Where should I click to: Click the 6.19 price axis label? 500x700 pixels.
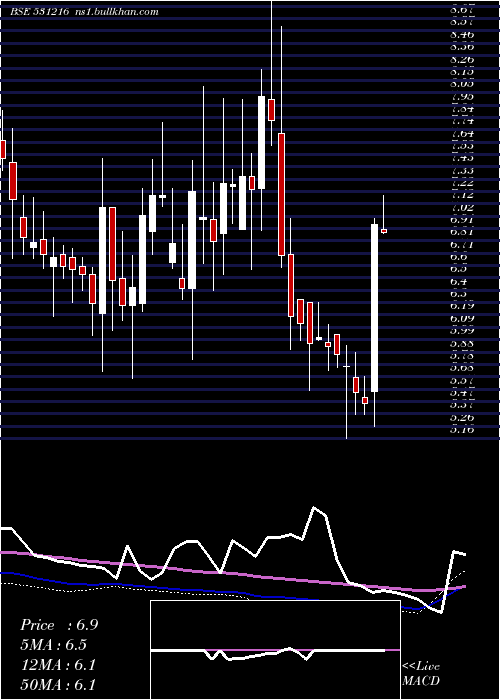462,307
